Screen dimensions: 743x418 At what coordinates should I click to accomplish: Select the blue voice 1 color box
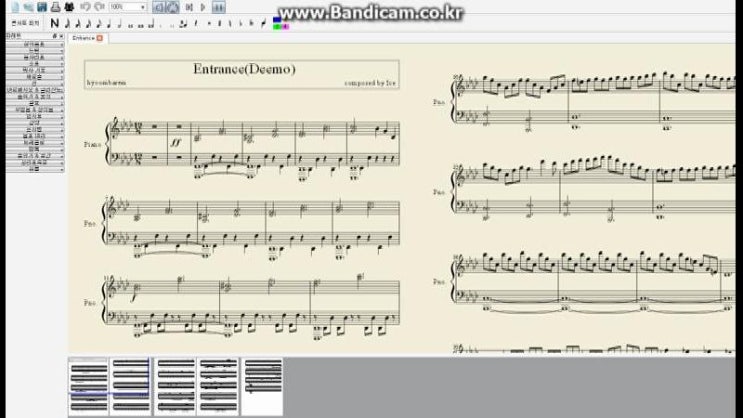pos(277,19)
